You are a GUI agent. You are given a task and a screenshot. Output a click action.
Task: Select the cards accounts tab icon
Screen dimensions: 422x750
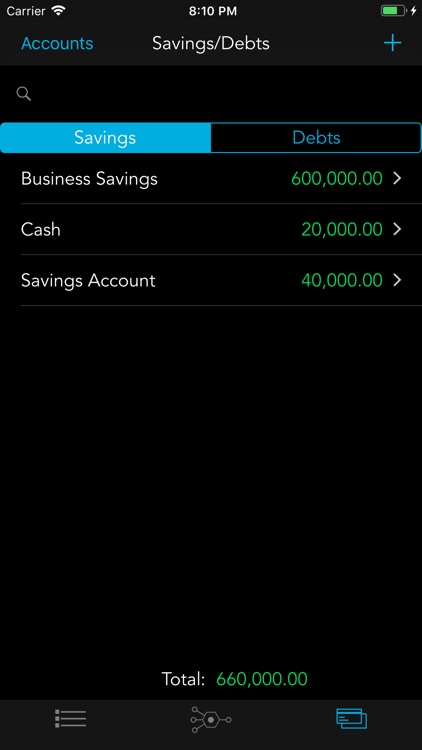click(352, 719)
